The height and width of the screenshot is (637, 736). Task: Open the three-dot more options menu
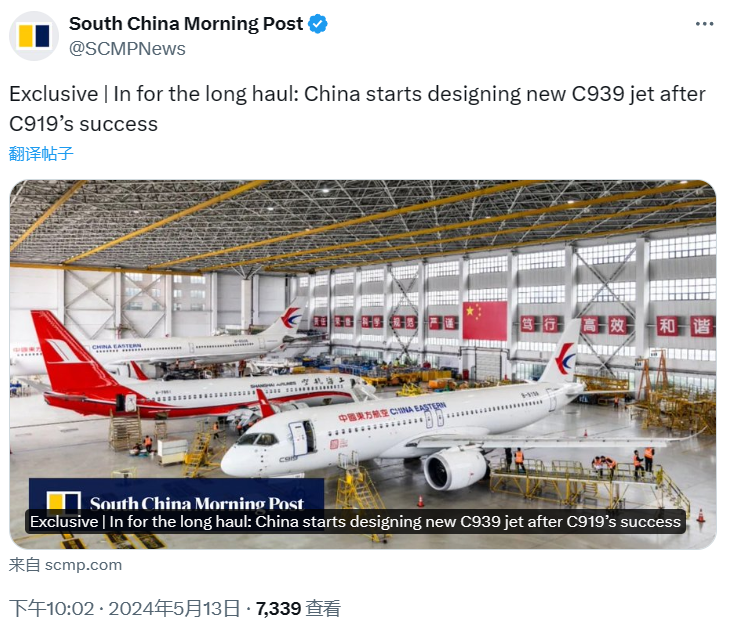point(704,23)
